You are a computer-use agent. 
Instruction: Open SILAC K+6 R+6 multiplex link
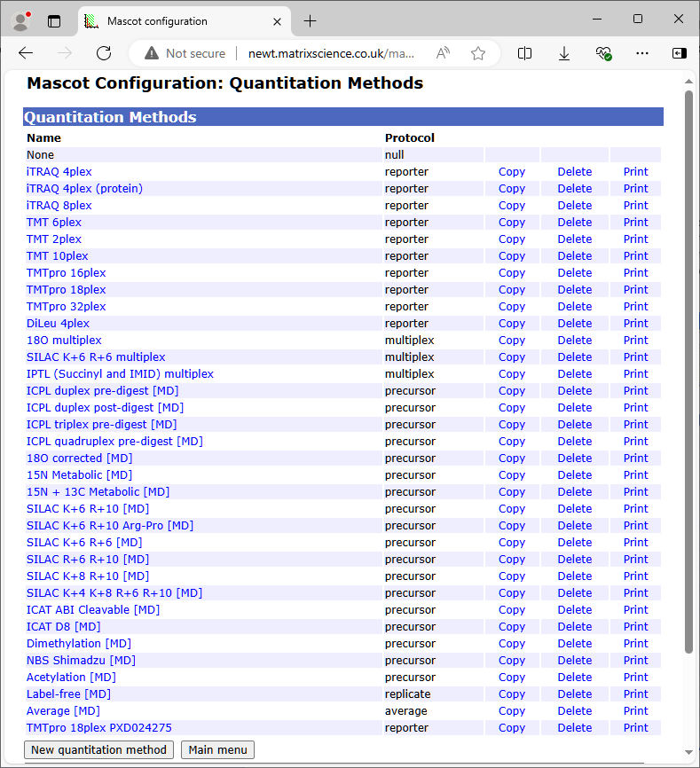click(96, 357)
